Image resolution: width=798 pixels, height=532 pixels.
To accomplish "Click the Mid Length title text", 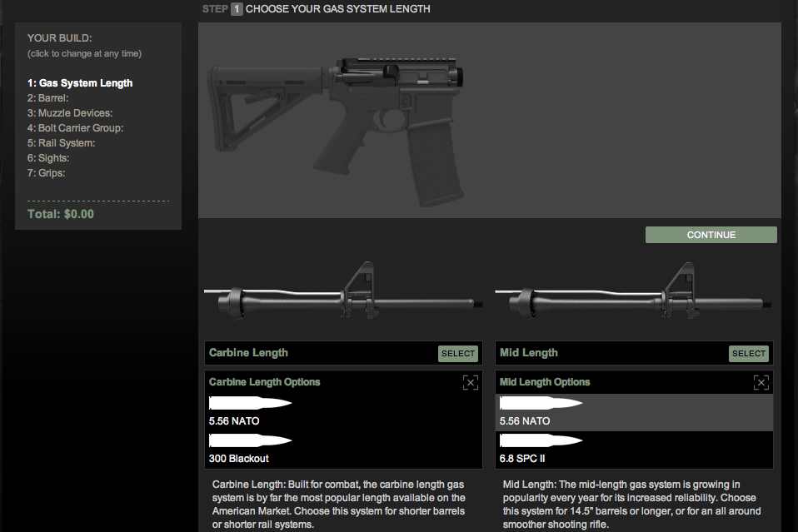I will (529, 353).
